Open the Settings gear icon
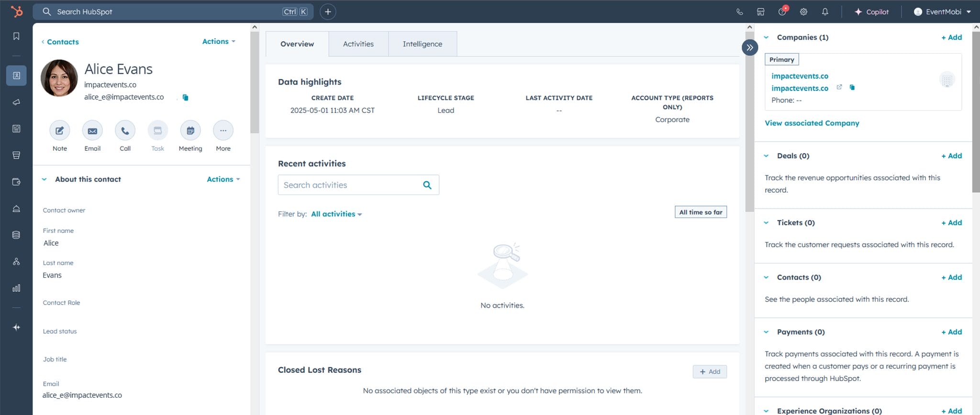This screenshot has height=415, width=980. pos(803,12)
